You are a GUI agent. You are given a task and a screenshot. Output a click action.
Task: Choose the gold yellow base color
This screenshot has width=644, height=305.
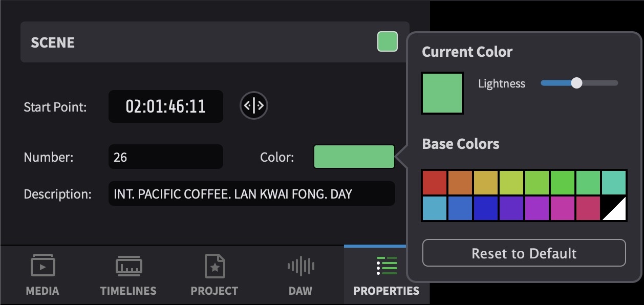click(x=486, y=183)
